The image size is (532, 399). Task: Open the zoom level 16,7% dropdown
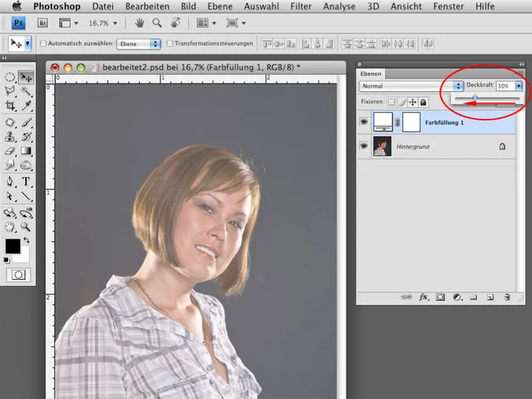coord(115,23)
